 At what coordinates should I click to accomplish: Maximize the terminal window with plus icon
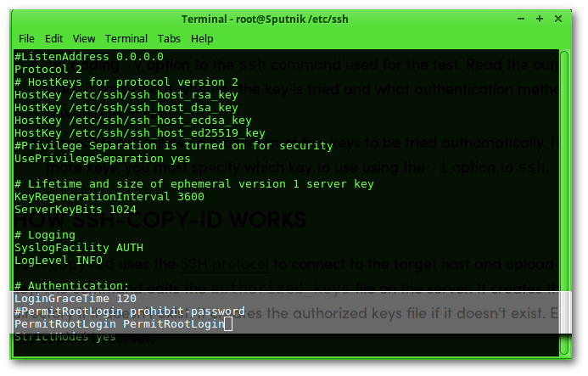pos(540,19)
